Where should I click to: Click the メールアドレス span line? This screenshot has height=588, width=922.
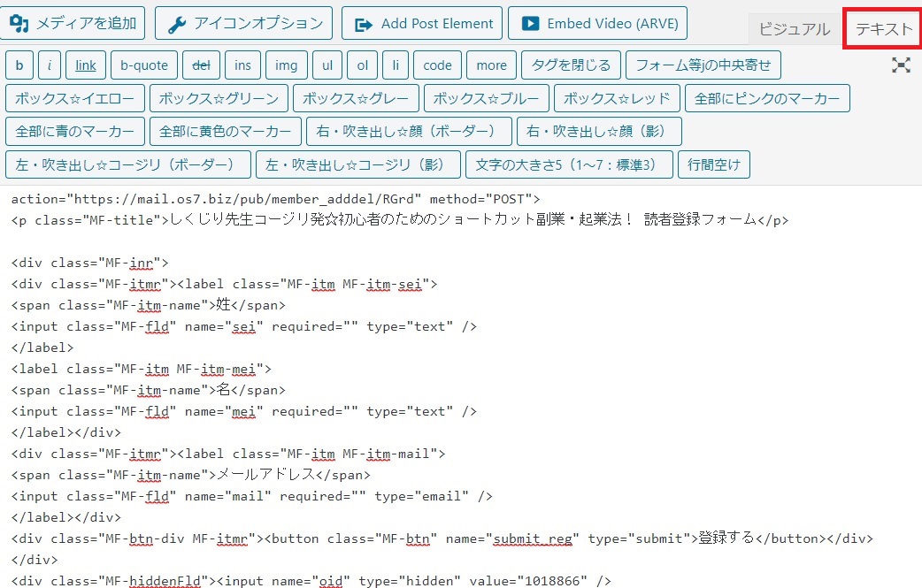point(190,475)
